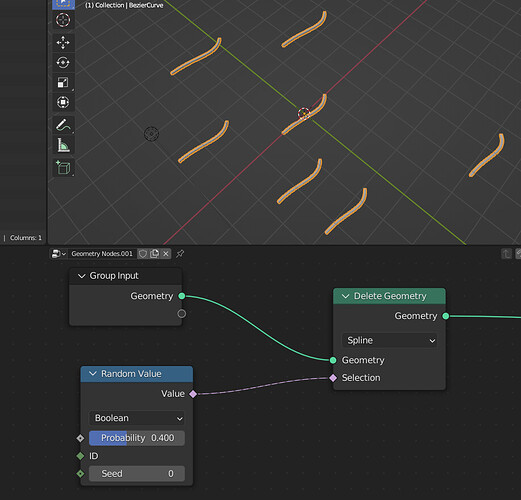This screenshot has width=521, height=500.
Task: Click the dotted empty circle object in viewport
Action: point(151,134)
